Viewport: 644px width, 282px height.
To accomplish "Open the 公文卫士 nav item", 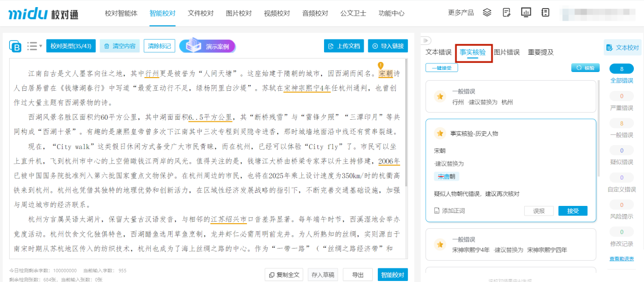I will click(x=353, y=13).
